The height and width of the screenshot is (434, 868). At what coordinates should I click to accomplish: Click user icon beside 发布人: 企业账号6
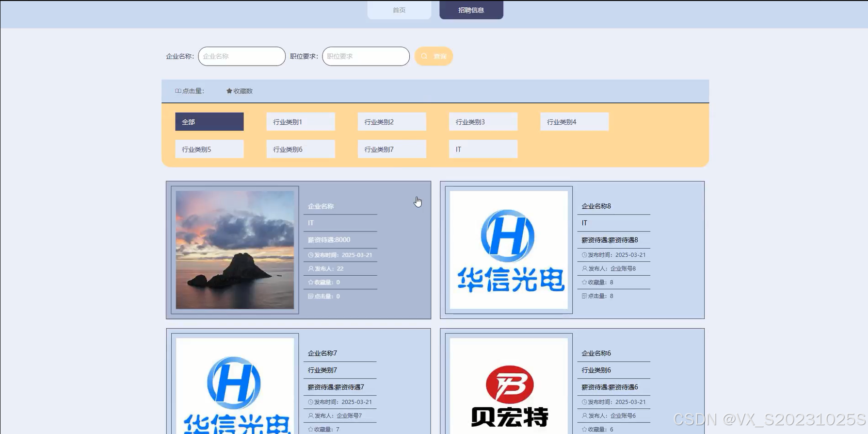pos(584,416)
